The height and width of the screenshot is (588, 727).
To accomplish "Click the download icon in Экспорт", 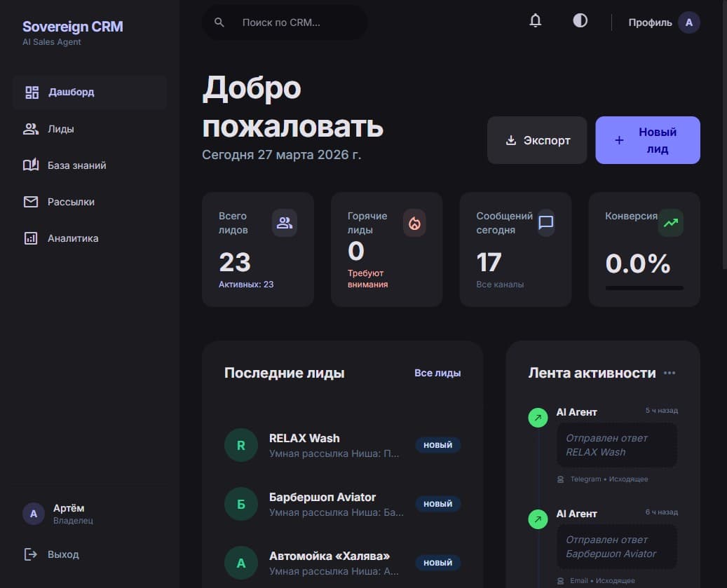I will tap(511, 140).
